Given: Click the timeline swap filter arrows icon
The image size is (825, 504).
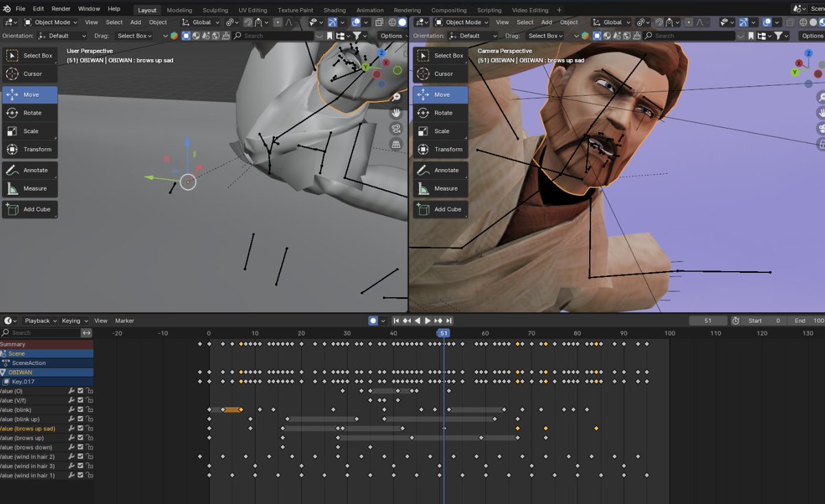Looking at the screenshot, I should (x=86, y=333).
